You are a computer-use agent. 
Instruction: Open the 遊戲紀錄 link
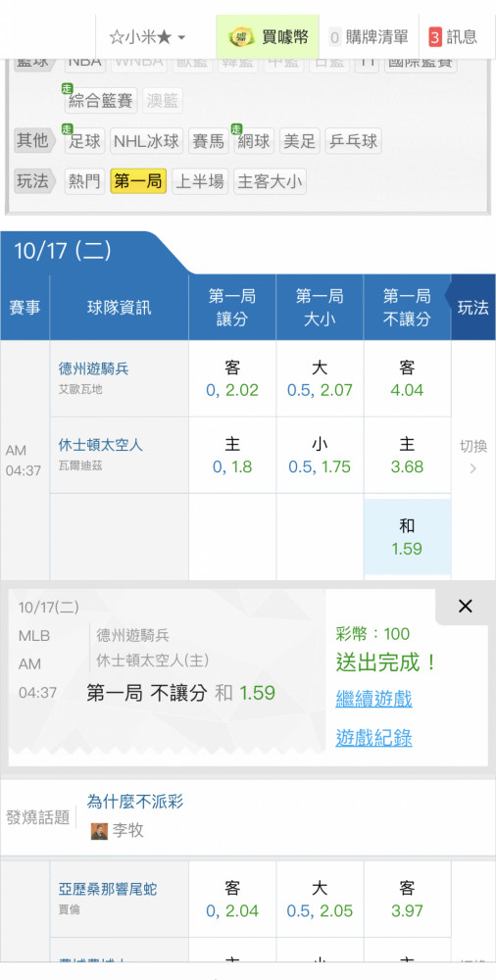coord(374,738)
